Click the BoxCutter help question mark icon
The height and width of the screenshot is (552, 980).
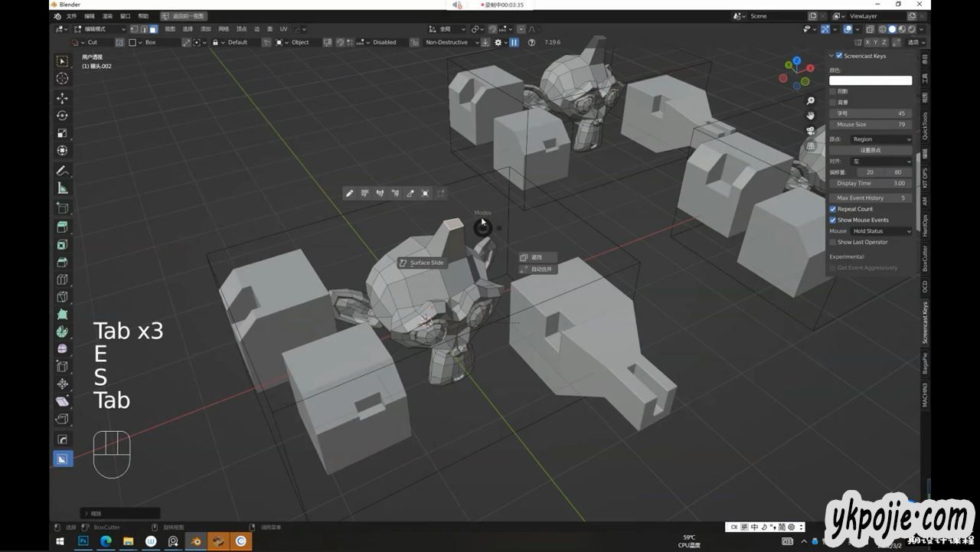tap(531, 43)
